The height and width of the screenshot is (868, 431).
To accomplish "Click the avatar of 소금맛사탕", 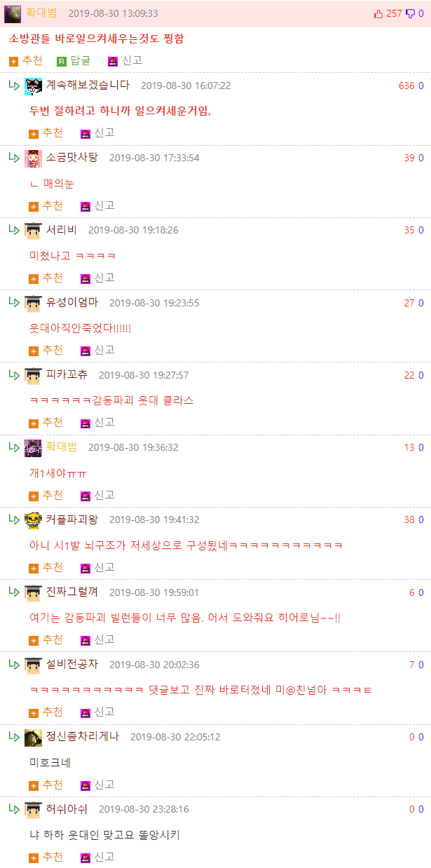I will (x=33, y=158).
